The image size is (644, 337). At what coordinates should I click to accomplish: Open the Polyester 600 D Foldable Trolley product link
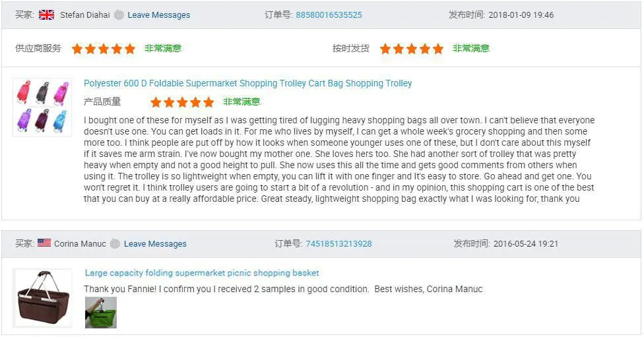247,83
